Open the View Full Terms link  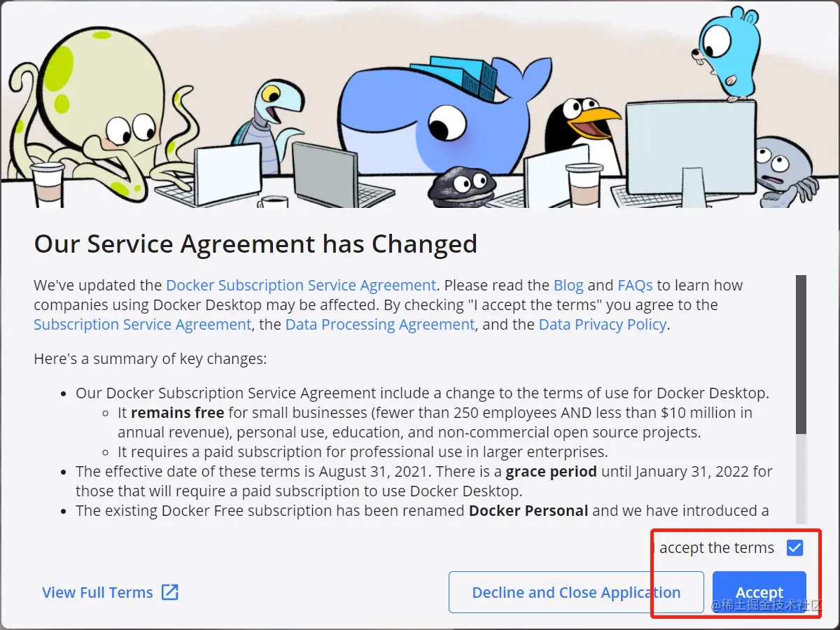click(97, 592)
